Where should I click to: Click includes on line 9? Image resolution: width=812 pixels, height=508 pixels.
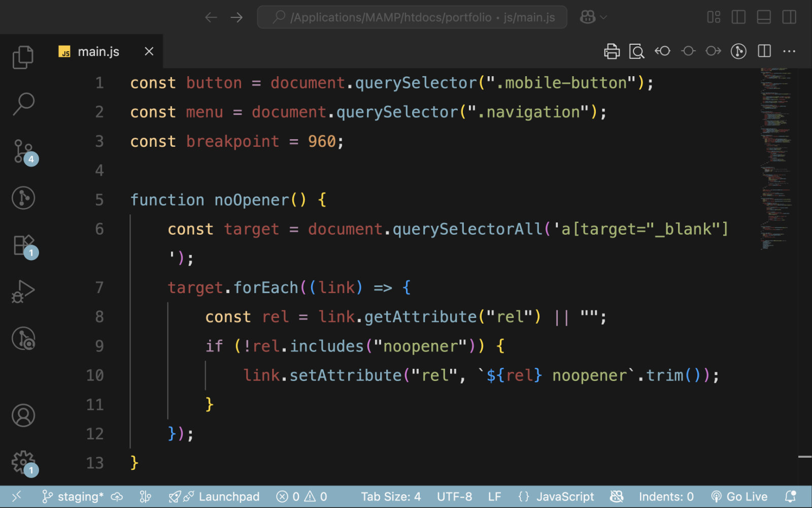327,346
